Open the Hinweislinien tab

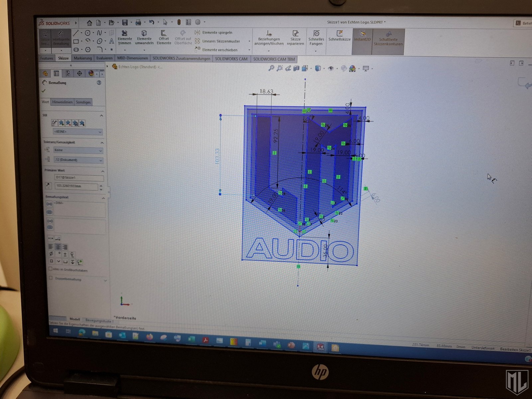pyautogui.click(x=62, y=102)
